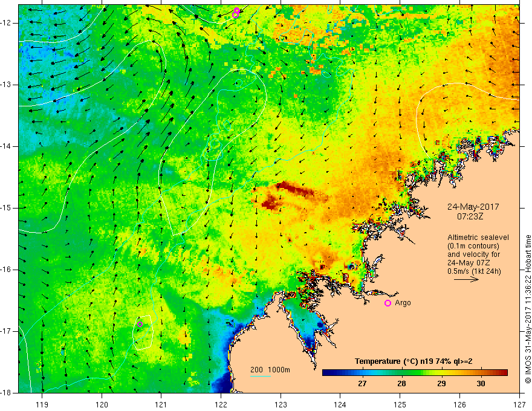Click the latitude axis label '-16'
Image resolution: width=532 pixels, height=411 pixels.
pos(7,270)
